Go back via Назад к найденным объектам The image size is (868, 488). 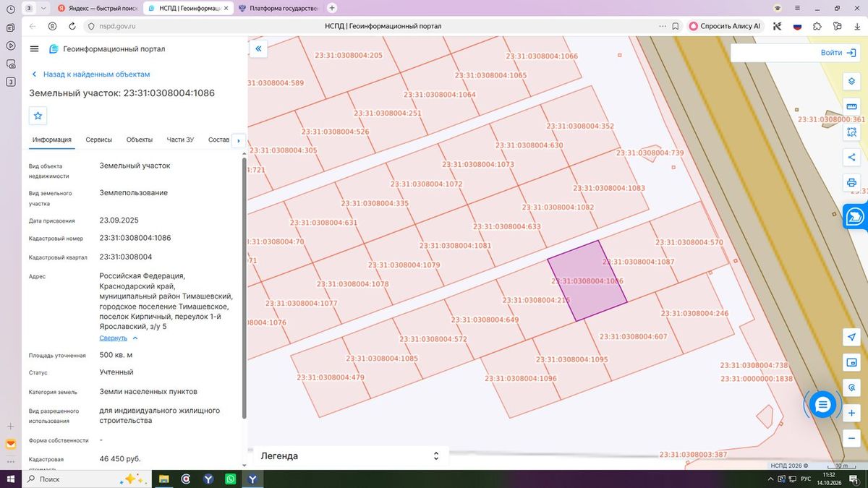(91, 74)
